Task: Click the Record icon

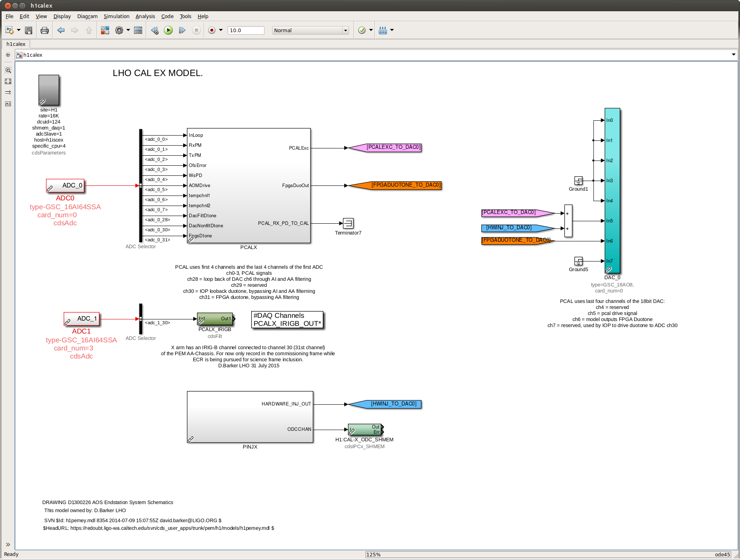Action: (x=212, y=30)
